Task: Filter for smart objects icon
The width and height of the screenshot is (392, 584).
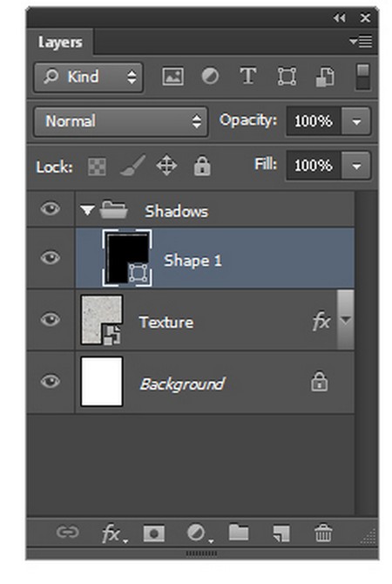Action: tap(325, 77)
